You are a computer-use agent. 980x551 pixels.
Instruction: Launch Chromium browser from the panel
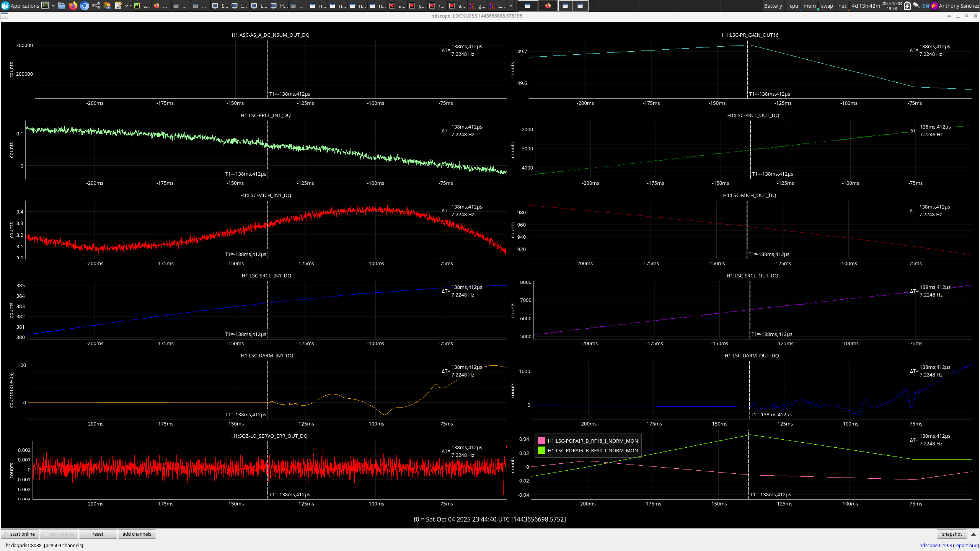click(x=85, y=5)
